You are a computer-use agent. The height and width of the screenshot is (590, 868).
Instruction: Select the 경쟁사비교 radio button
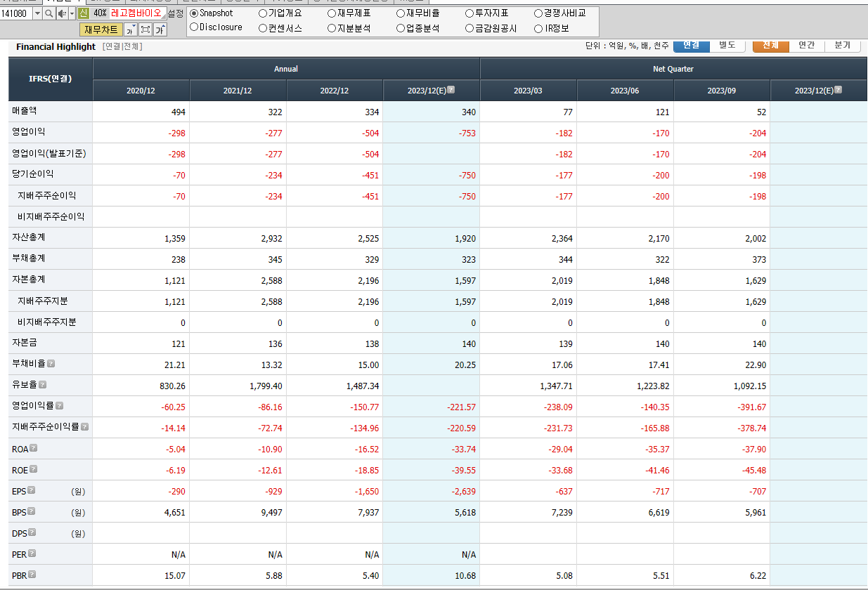tap(538, 13)
